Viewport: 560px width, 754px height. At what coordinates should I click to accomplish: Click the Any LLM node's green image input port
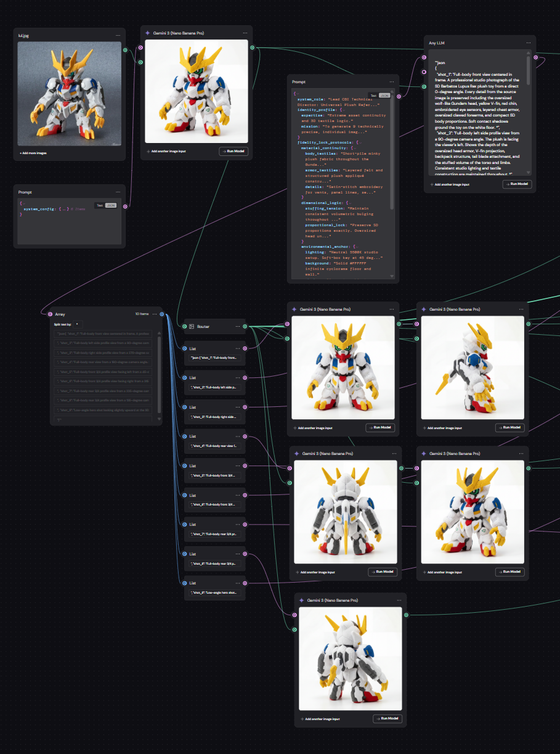[424, 87]
